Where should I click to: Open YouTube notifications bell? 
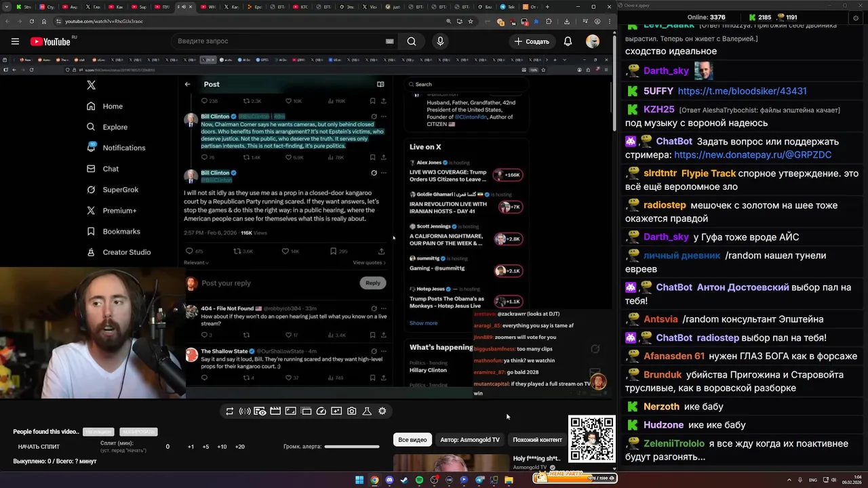tap(568, 41)
